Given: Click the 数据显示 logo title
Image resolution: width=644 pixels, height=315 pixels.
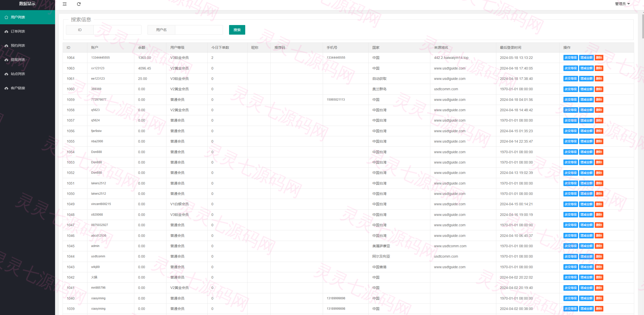Looking at the screenshot, I should 27,4.
